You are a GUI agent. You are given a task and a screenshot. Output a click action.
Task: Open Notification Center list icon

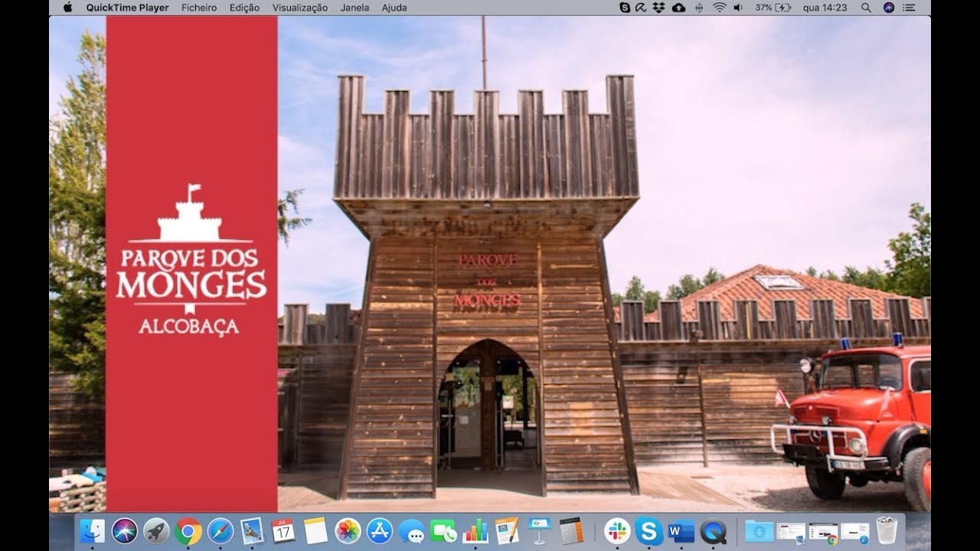pos(910,8)
